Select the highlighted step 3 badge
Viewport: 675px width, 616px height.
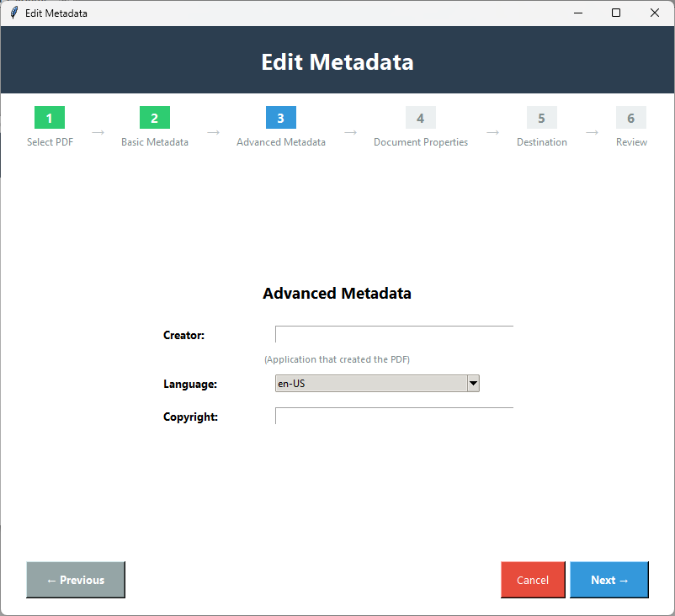pos(280,118)
